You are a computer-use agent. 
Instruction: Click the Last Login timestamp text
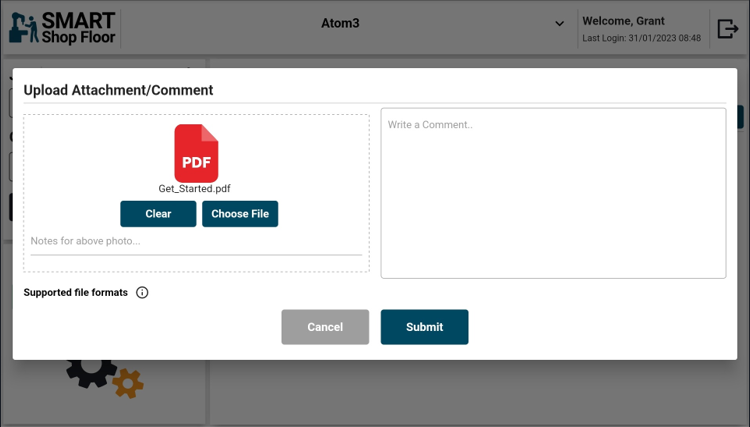[641, 39]
